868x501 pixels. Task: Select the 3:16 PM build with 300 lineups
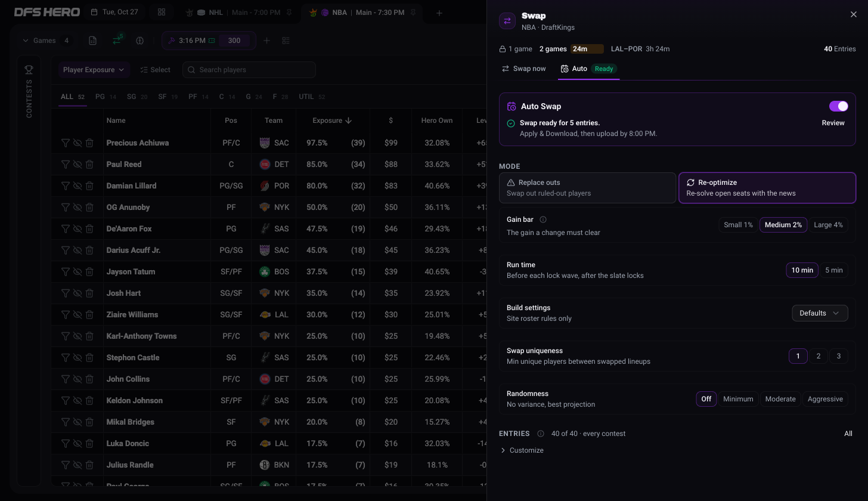pyautogui.click(x=209, y=41)
